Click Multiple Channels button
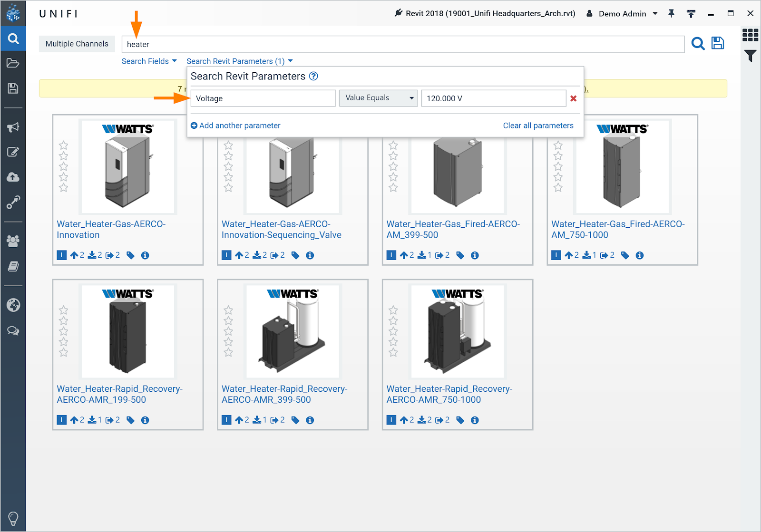The width and height of the screenshot is (761, 532). tap(77, 44)
